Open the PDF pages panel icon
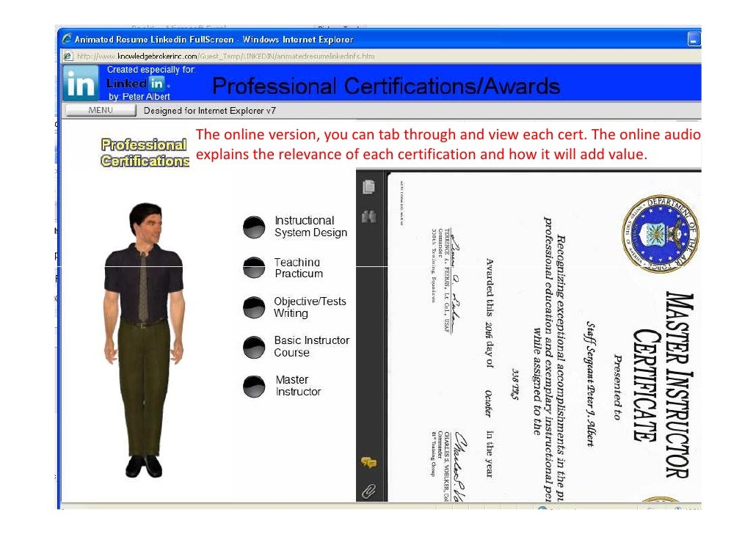The image size is (756, 534). click(x=369, y=186)
